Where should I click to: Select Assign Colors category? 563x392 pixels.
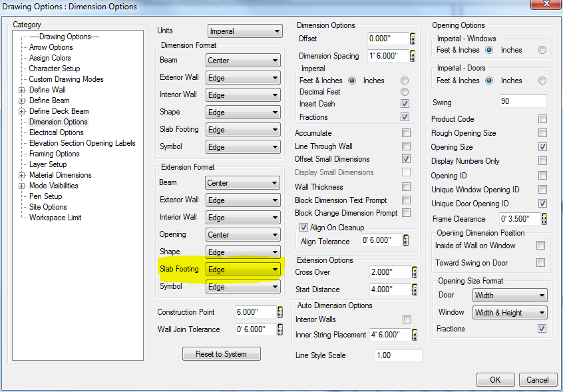pos(50,58)
